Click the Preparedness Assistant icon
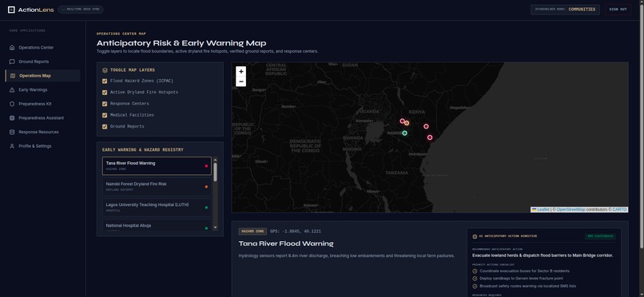The height and width of the screenshot is (297, 644). click(12, 118)
